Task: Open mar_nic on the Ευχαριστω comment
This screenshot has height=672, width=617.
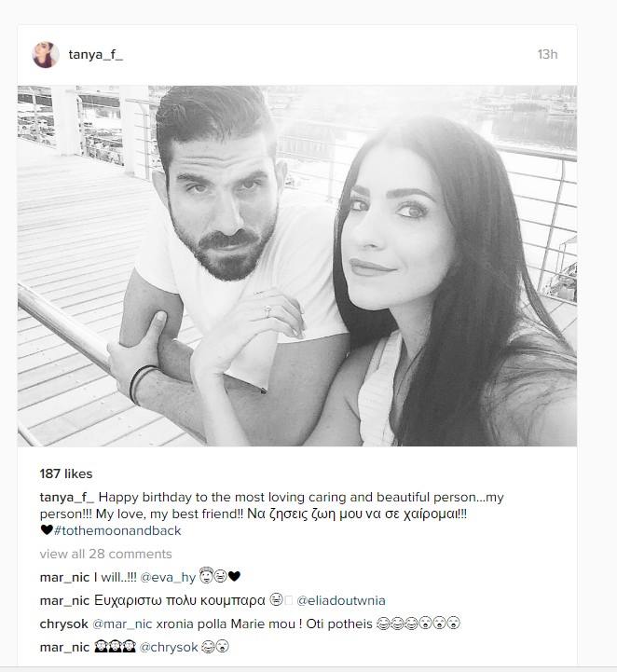Action: tap(64, 600)
